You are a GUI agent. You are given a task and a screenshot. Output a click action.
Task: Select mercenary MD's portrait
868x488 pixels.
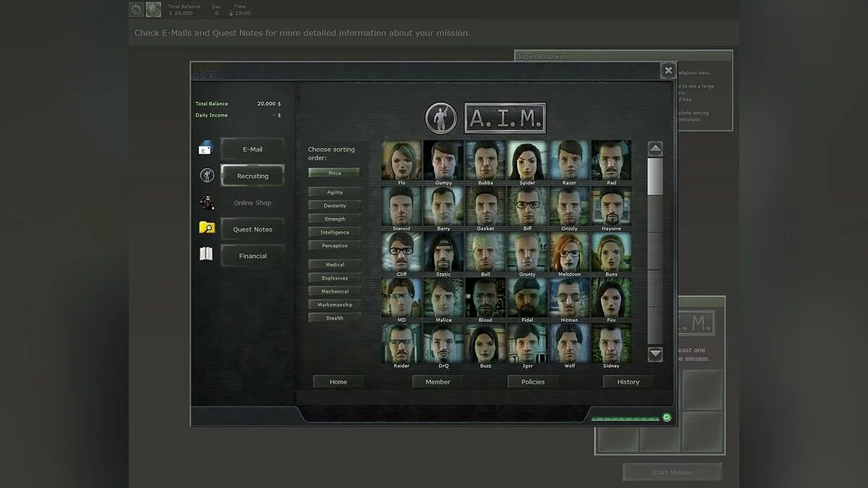tap(401, 297)
